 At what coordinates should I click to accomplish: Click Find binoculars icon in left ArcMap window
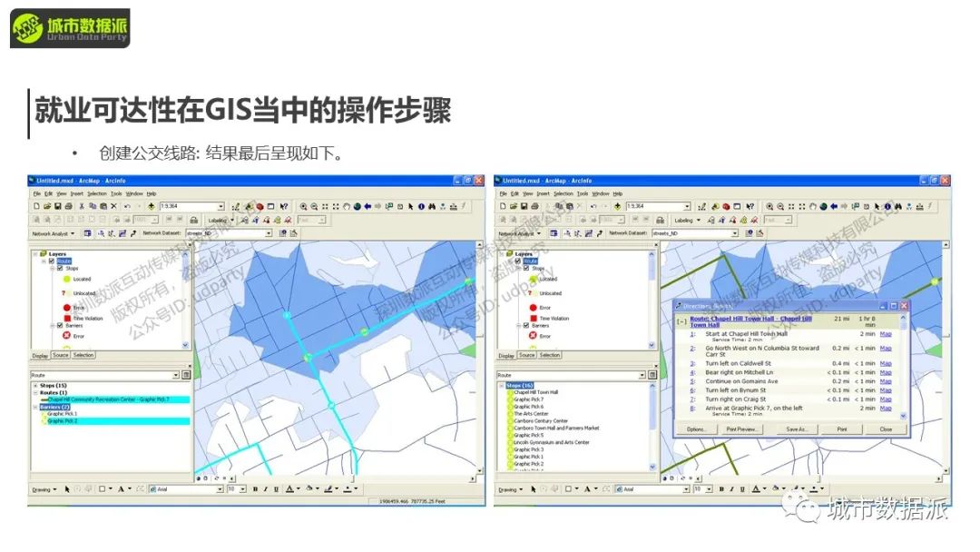432,206
